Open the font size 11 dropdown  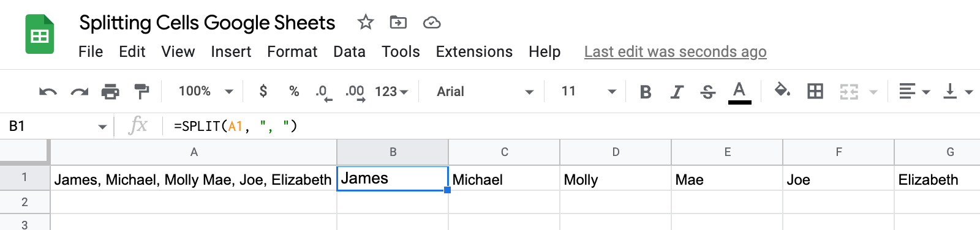(588, 92)
